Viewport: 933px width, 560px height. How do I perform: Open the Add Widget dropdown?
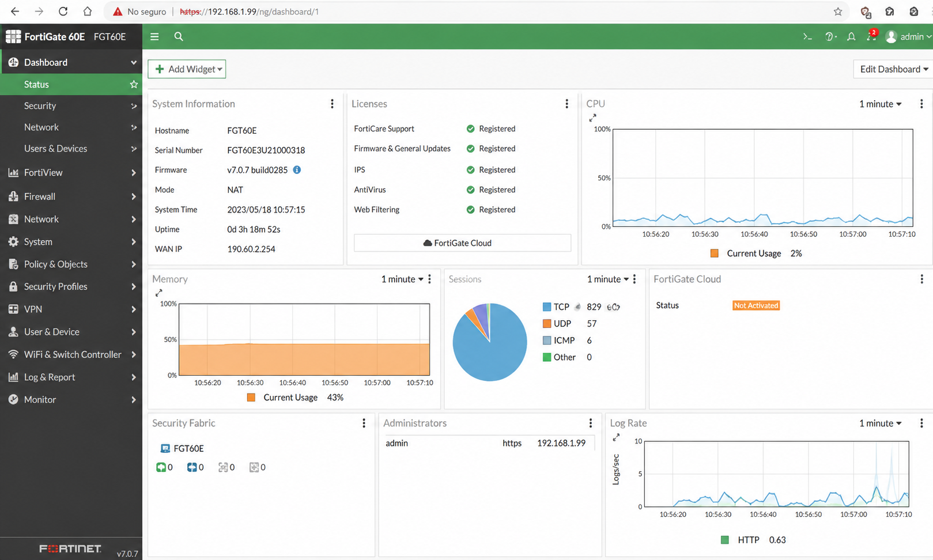187,69
